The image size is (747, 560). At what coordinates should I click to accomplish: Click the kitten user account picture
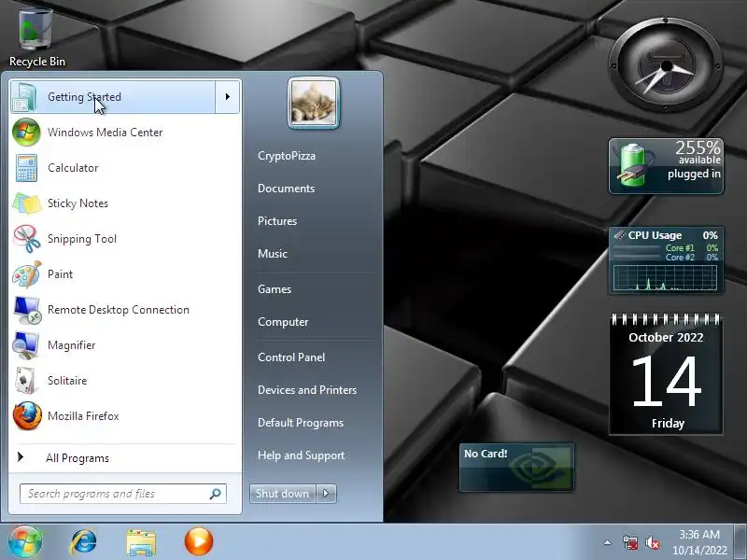click(x=314, y=104)
